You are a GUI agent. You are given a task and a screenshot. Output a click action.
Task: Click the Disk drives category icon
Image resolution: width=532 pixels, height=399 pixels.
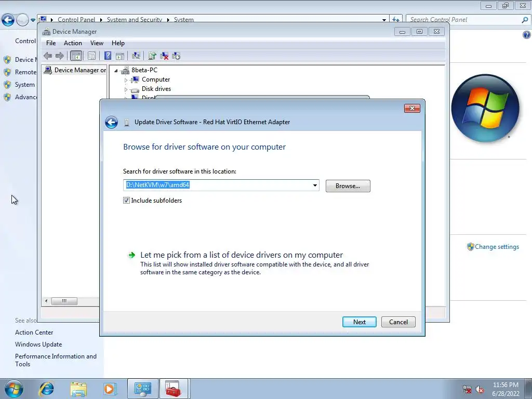click(x=135, y=89)
